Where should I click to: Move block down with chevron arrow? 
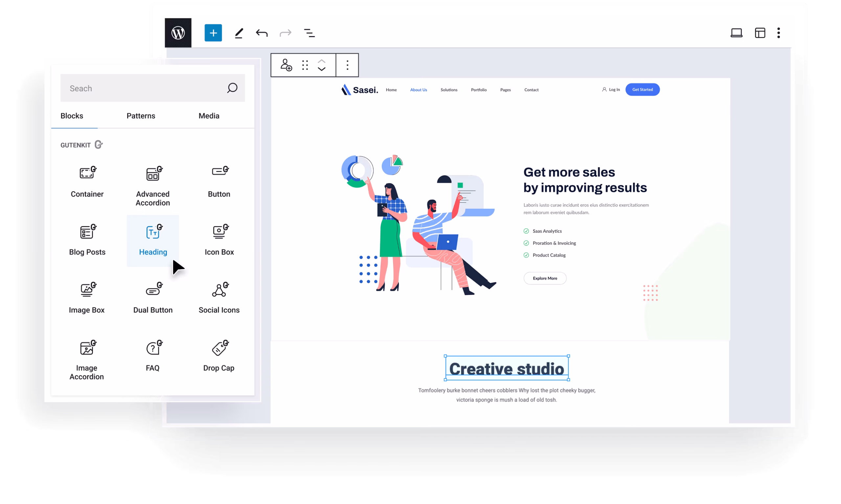pyautogui.click(x=322, y=69)
